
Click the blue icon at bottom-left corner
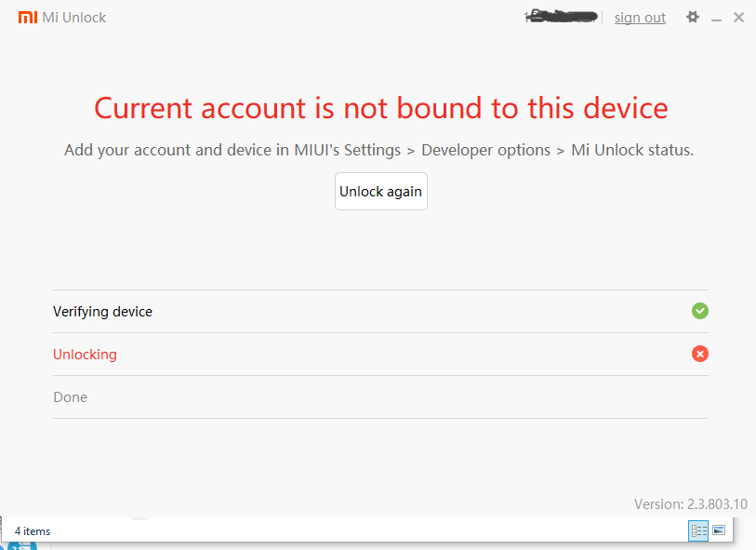(x=22, y=543)
